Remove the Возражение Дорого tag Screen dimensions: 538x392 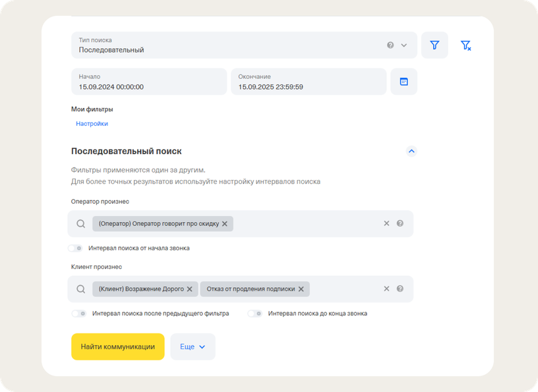tap(189, 289)
